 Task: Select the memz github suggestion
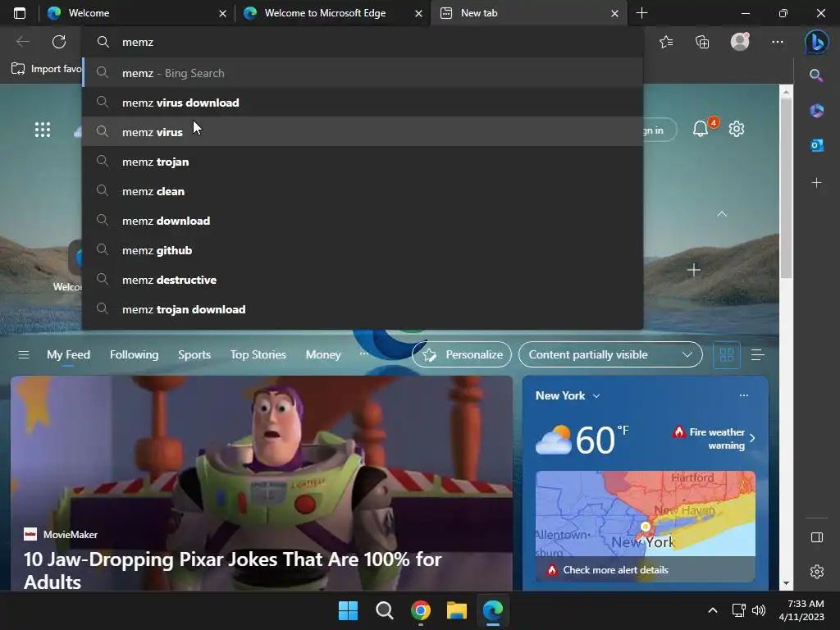tap(363, 250)
